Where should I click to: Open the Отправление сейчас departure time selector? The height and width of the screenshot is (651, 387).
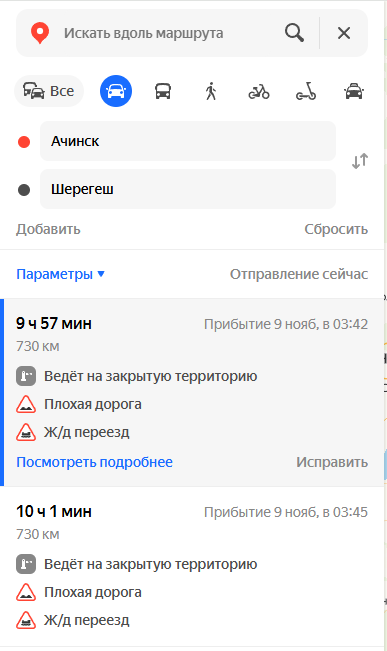point(299,274)
